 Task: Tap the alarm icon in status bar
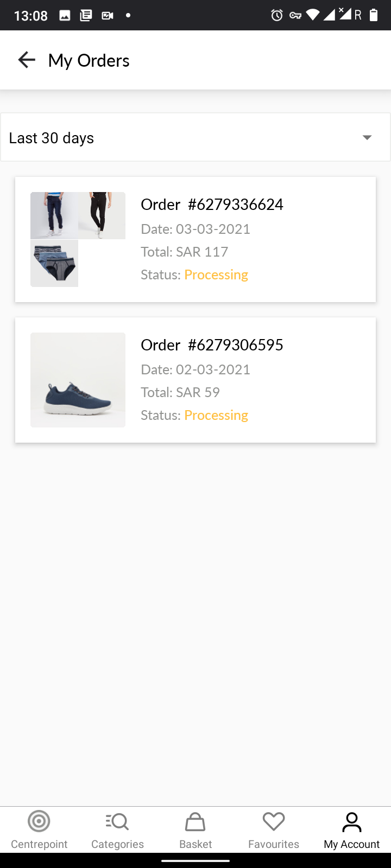click(277, 15)
